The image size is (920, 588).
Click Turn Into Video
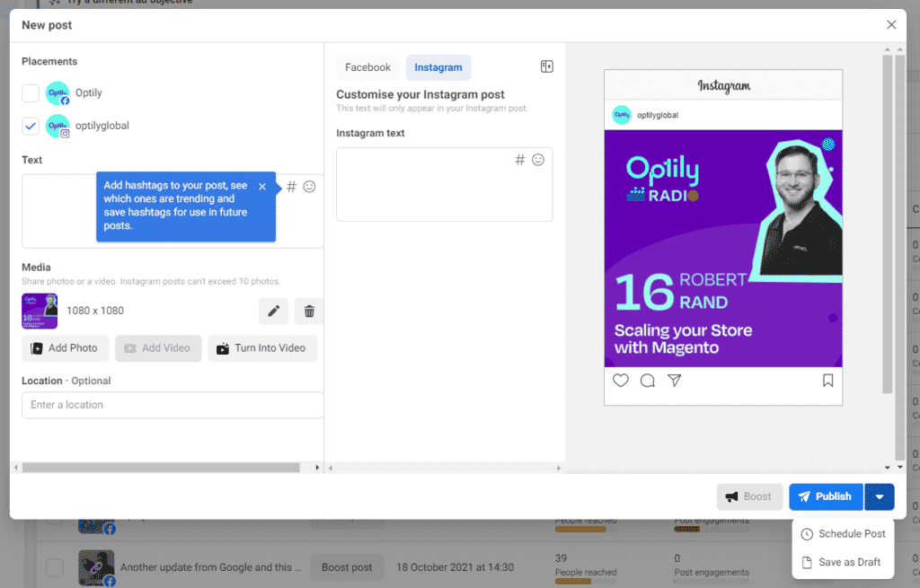pos(262,348)
